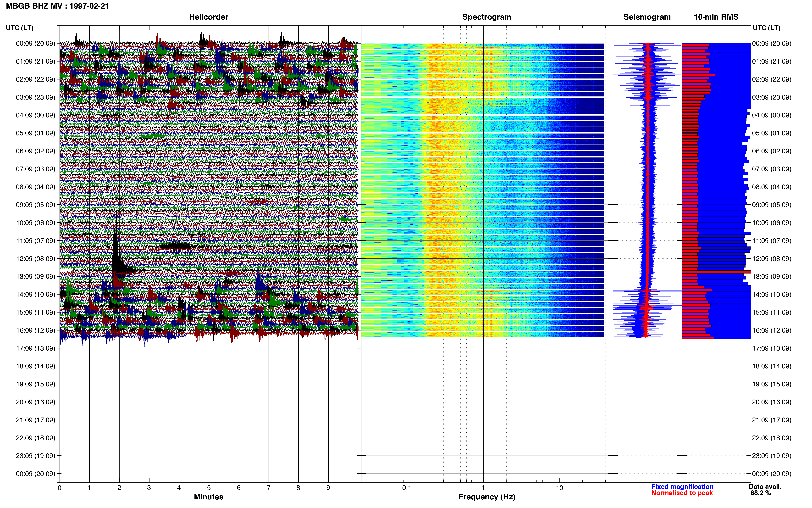Click the 'Data avail.' label
812x508 pixels.
tap(765, 486)
